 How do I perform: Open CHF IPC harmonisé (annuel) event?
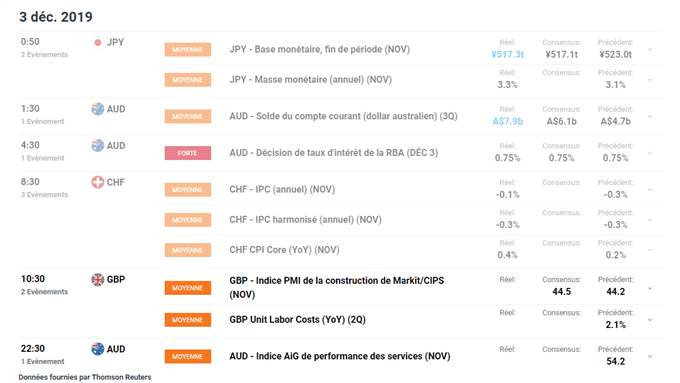(x=305, y=219)
